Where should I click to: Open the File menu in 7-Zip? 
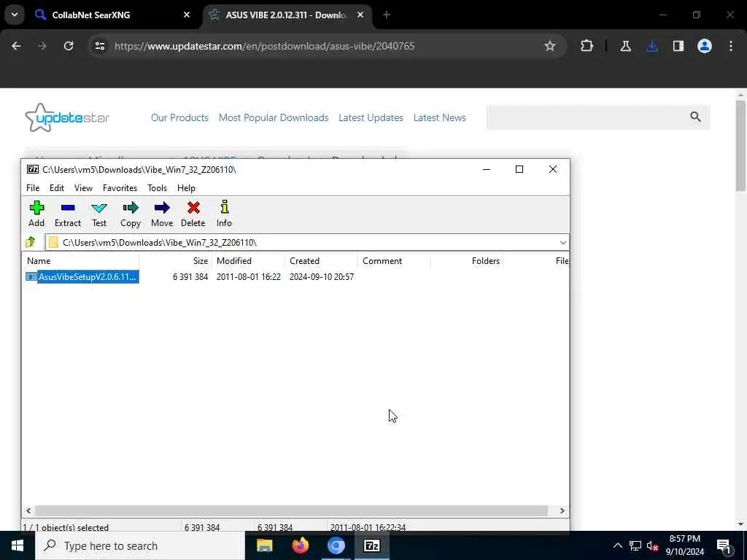tap(33, 188)
